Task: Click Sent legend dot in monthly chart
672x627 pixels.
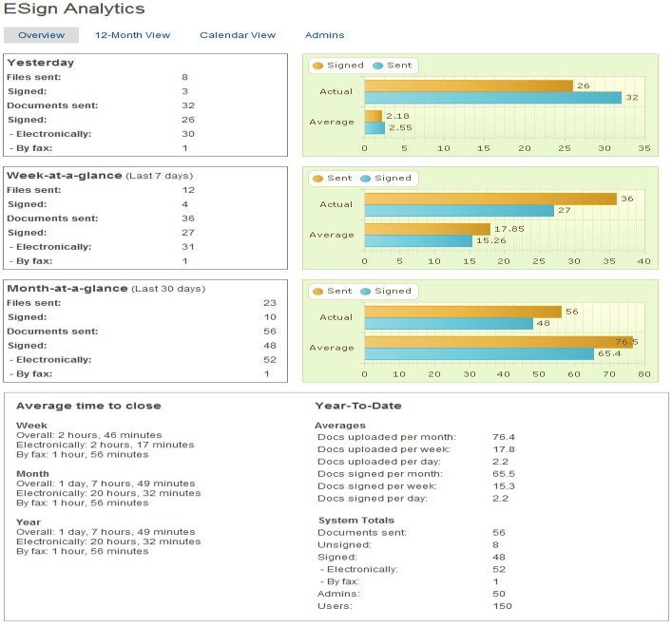Action: click(x=317, y=292)
